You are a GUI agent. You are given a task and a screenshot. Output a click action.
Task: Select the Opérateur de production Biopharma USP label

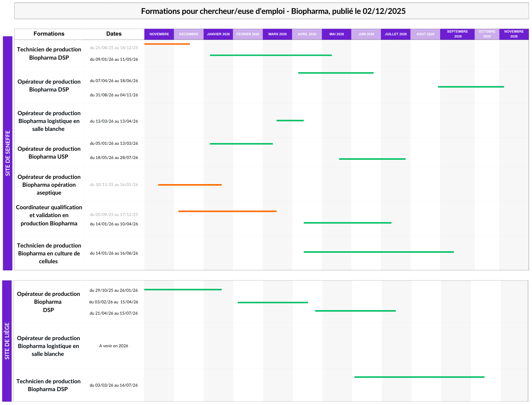[49, 153]
